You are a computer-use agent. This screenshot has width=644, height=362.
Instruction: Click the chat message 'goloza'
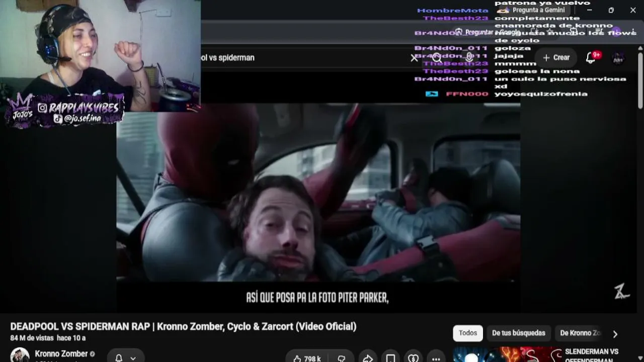click(513, 48)
